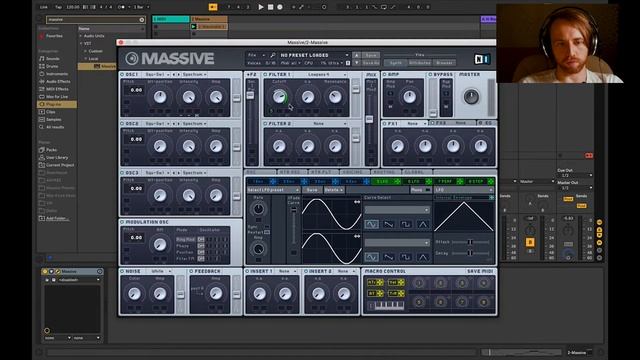Toggle OSC1 on/off
The height and width of the screenshot is (360, 640).
pyautogui.click(x=122, y=75)
